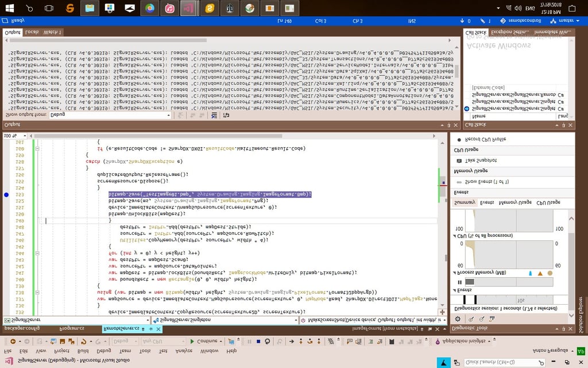Click the Diagnostic Tools Zoom Out icon
This screenshot has width=588, height=368.
[482, 319]
